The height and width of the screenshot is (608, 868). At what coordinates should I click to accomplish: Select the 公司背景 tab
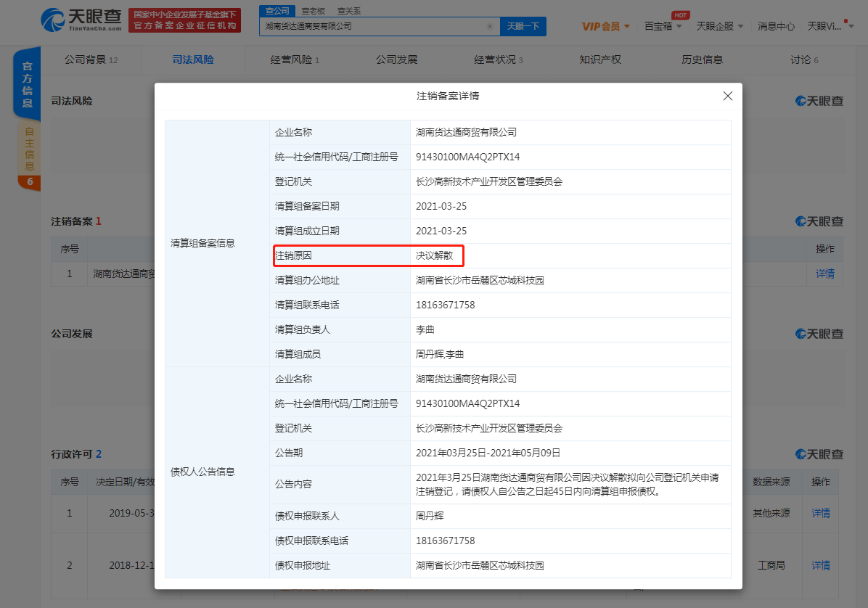90,59
